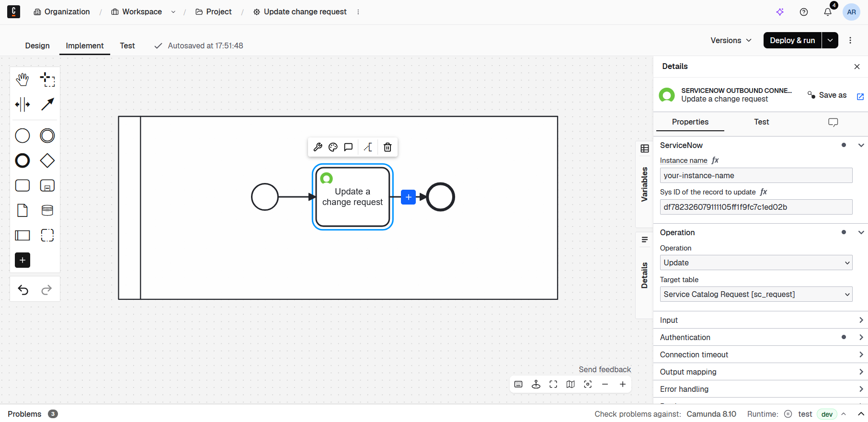Click Save as template button
Viewport: 868px width, 422px height.
[x=827, y=95]
